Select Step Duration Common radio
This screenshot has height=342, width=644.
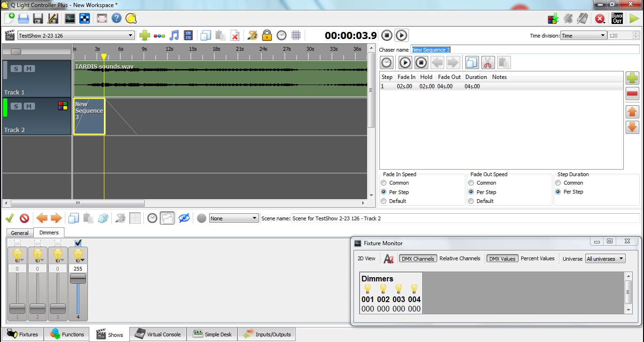tap(558, 183)
